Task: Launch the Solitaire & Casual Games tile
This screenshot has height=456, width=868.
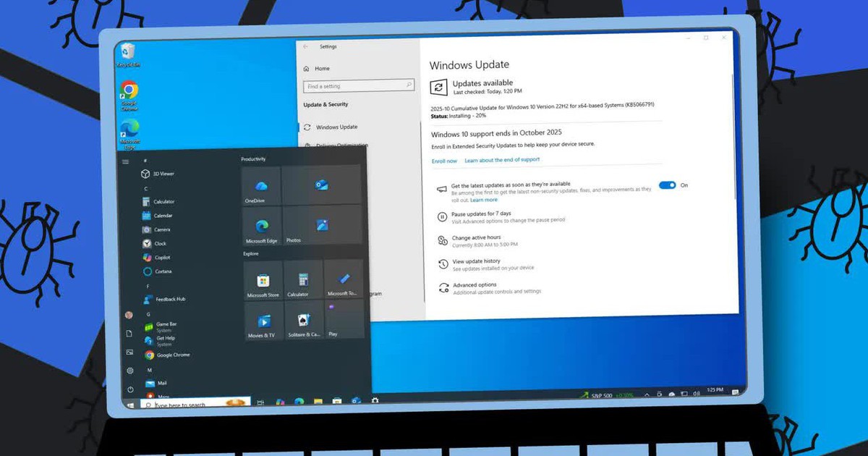Action: coord(304,321)
